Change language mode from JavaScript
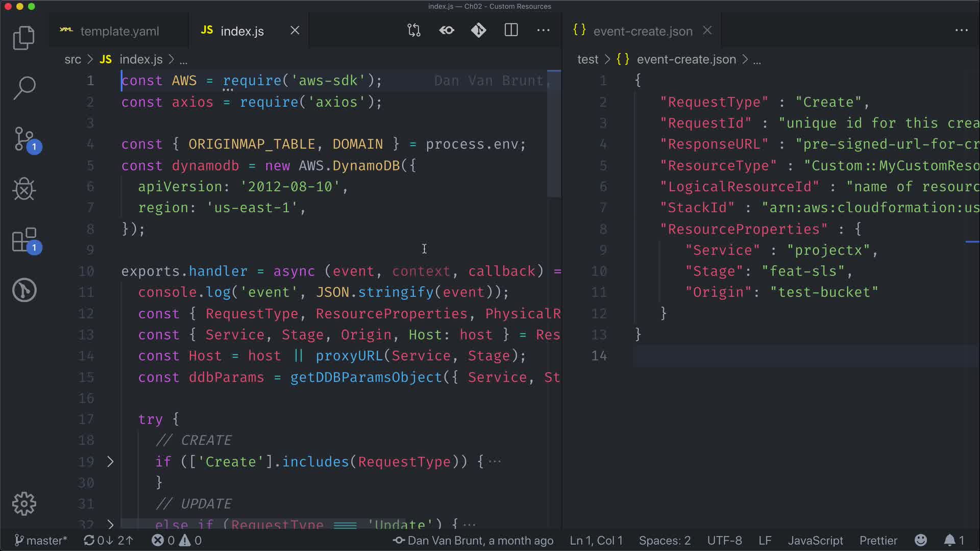This screenshot has height=551, width=980. pyautogui.click(x=815, y=540)
